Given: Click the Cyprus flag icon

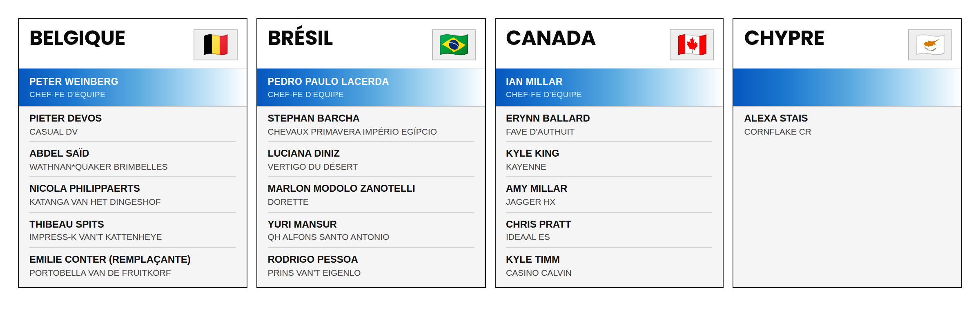Looking at the screenshot, I should coord(930,45).
